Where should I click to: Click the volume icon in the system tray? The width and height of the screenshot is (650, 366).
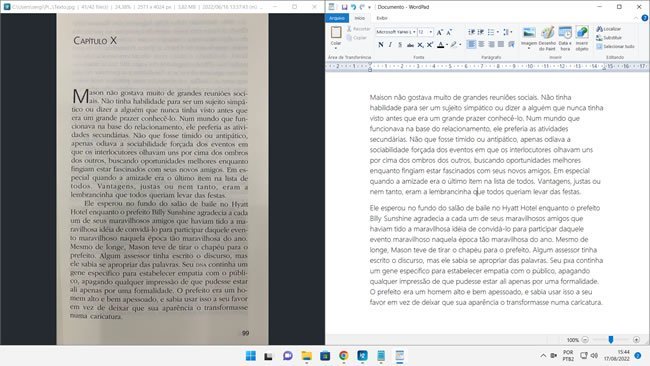click(x=594, y=356)
